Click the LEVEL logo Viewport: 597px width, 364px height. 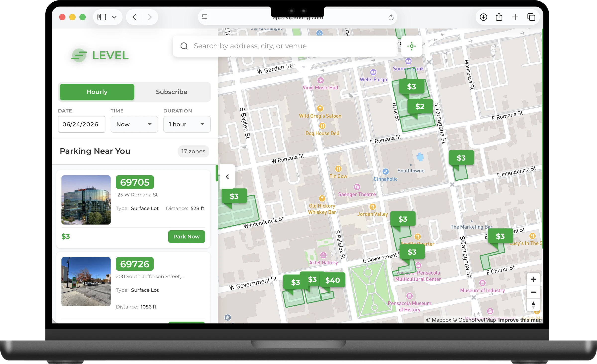[100, 55]
